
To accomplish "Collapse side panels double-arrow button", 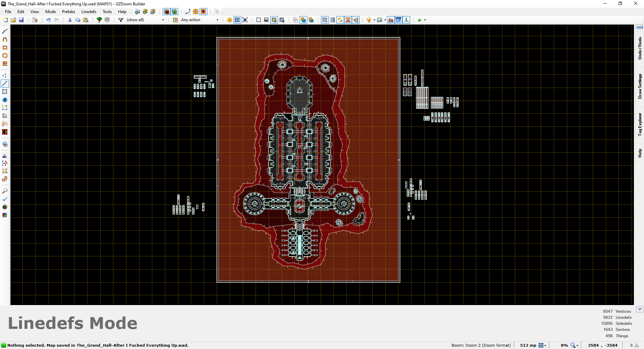I will pos(640,27).
